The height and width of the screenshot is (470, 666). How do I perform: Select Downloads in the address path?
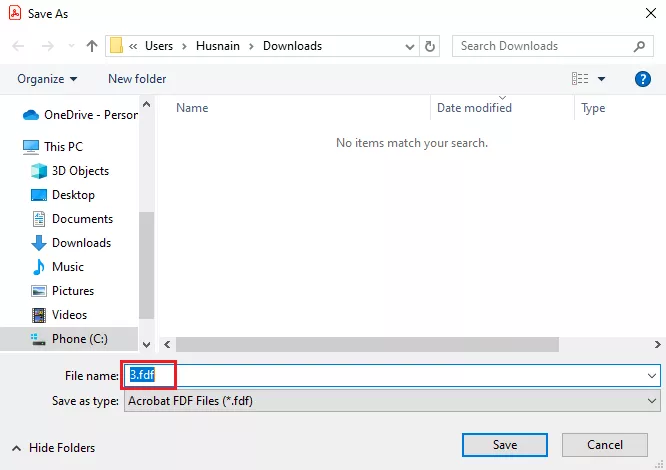click(292, 46)
